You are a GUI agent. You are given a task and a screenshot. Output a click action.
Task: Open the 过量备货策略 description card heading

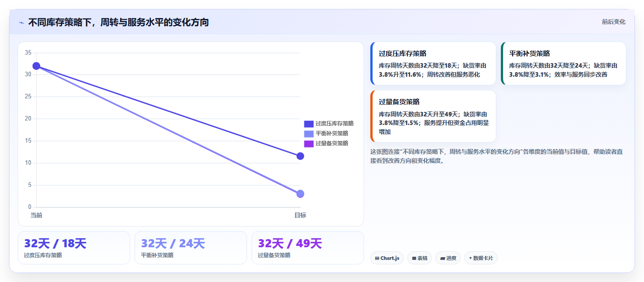(x=399, y=102)
